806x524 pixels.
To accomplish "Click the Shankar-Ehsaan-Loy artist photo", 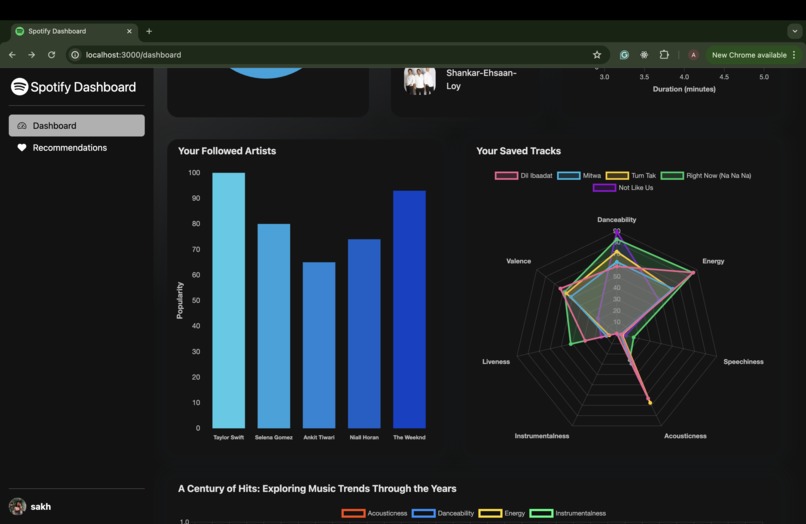I will (419, 81).
